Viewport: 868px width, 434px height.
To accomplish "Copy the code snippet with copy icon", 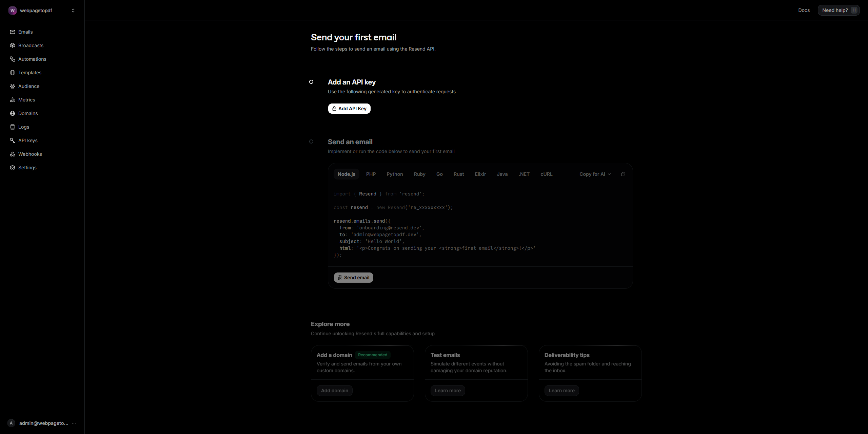I will coord(623,174).
